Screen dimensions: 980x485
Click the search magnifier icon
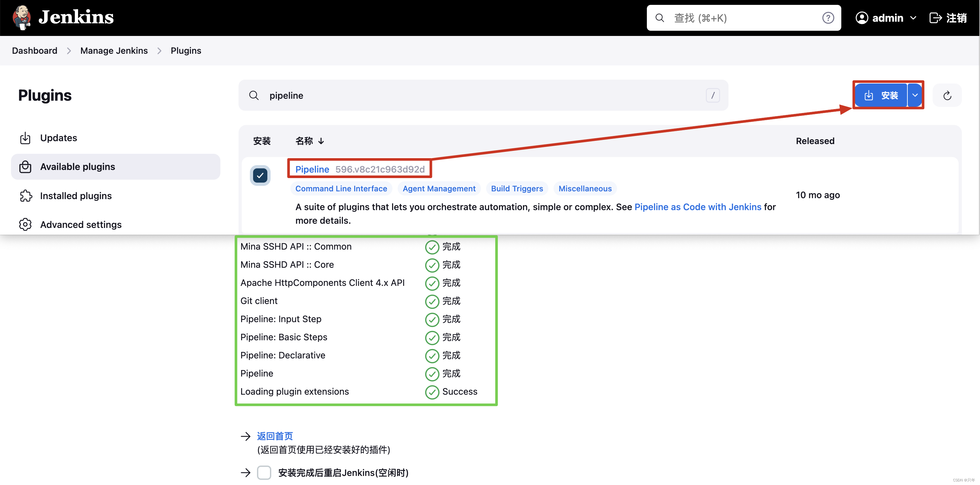click(x=254, y=95)
